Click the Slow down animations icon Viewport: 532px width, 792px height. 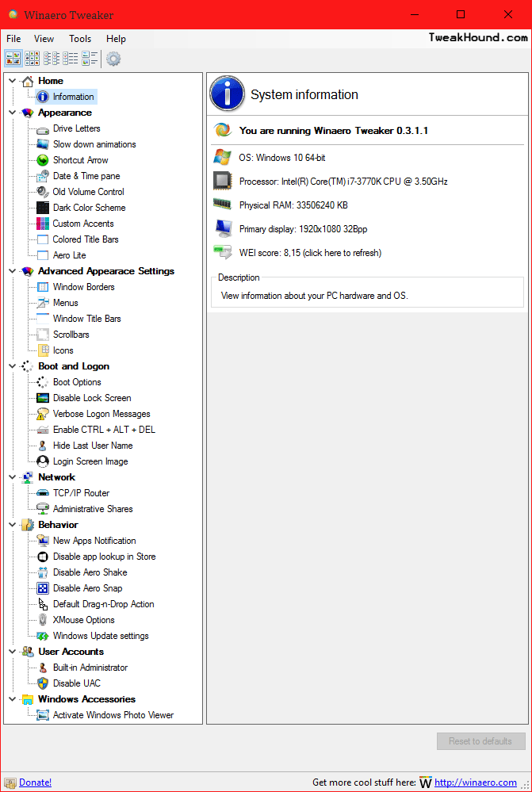tap(43, 144)
